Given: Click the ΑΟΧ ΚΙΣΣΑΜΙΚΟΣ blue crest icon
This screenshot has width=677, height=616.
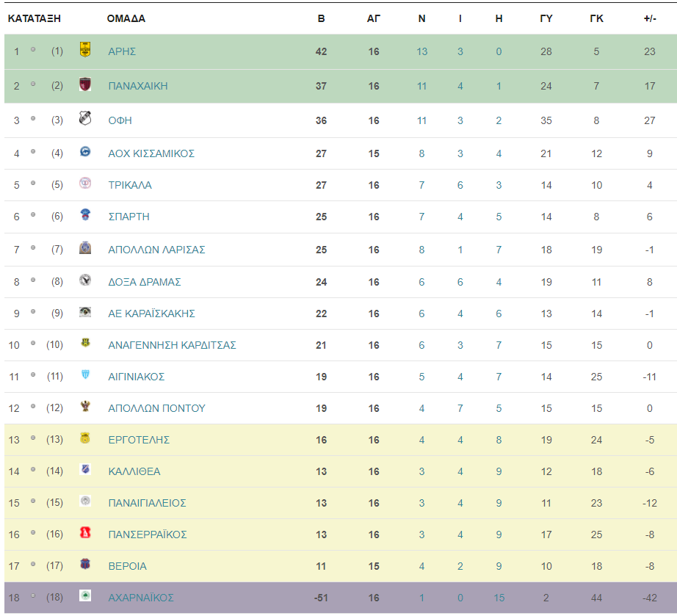Looking at the screenshot, I should tap(85, 151).
